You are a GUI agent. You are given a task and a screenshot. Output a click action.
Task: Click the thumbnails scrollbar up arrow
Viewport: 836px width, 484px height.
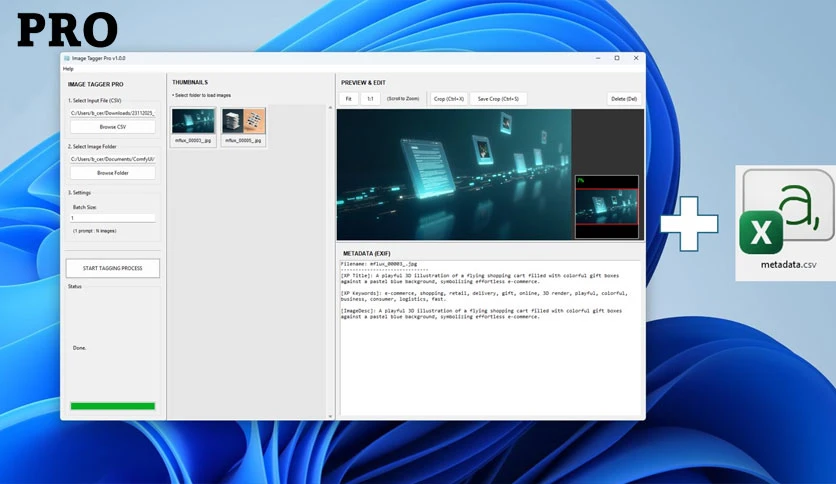pyautogui.click(x=330, y=108)
